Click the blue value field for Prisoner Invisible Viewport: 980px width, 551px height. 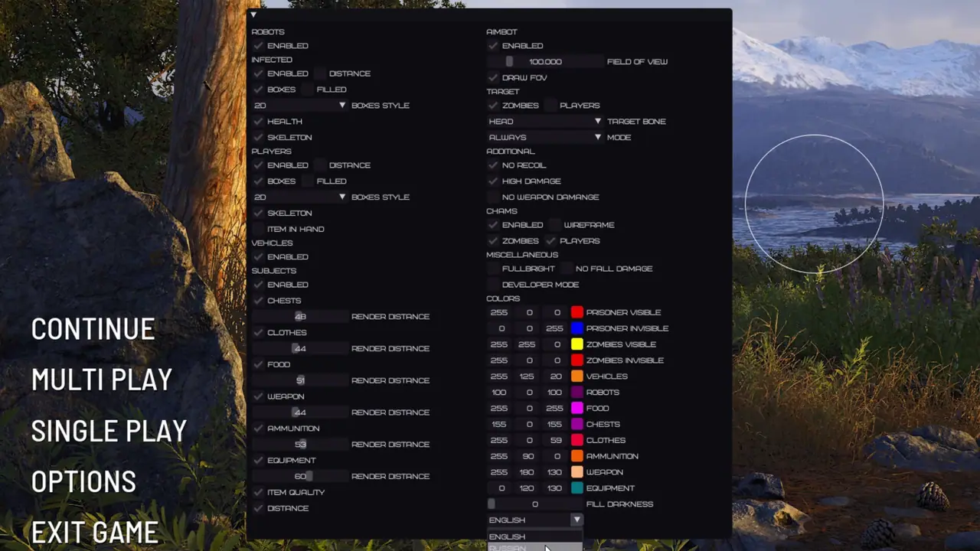pyautogui.click(x=557, y=328)
